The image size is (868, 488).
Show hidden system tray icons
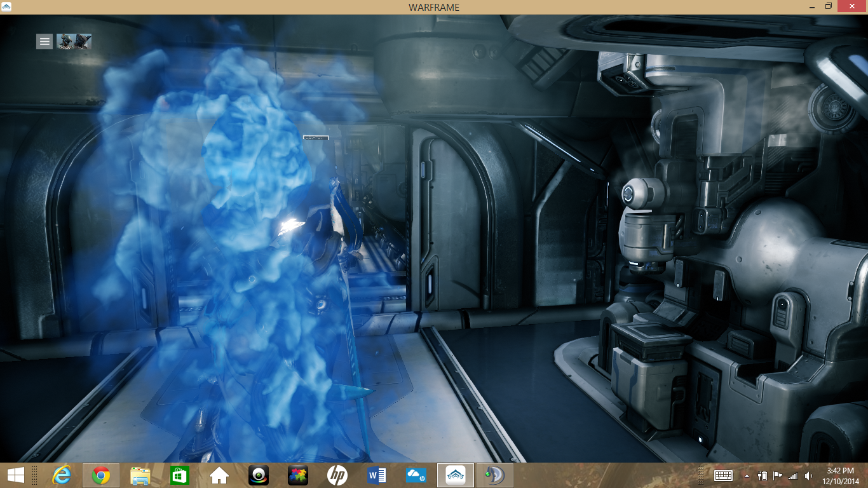(747, 475)
